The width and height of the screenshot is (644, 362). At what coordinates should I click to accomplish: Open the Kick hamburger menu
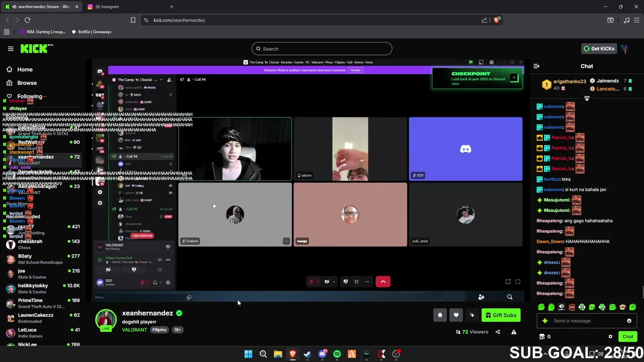coord(11,49)
